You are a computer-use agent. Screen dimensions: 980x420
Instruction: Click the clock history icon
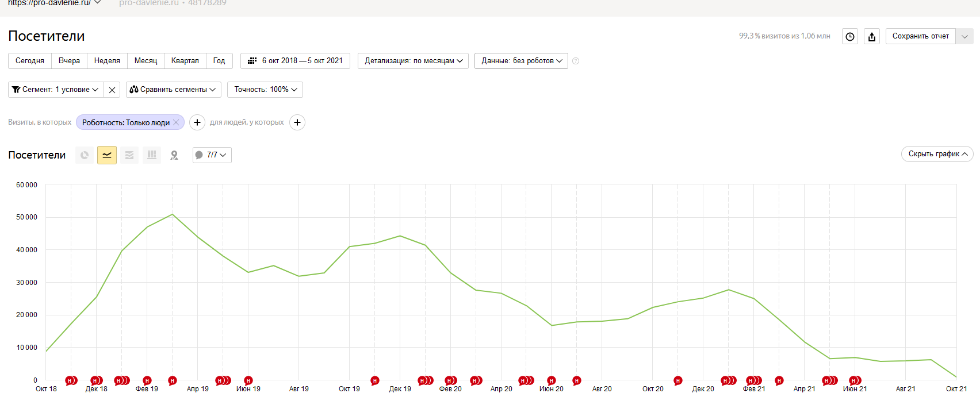(x=850, y=37)
